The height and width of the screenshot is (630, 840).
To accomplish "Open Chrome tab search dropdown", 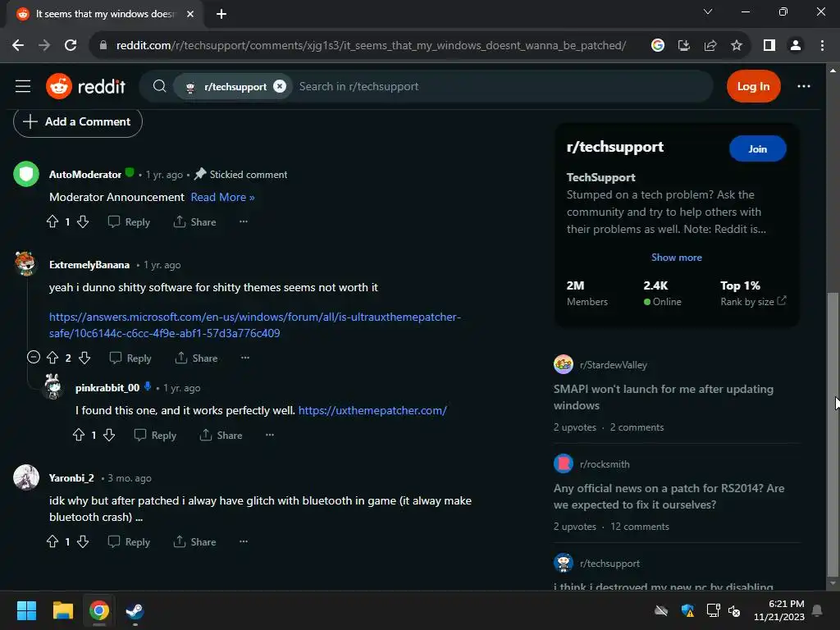I will [x=708, y=11].
